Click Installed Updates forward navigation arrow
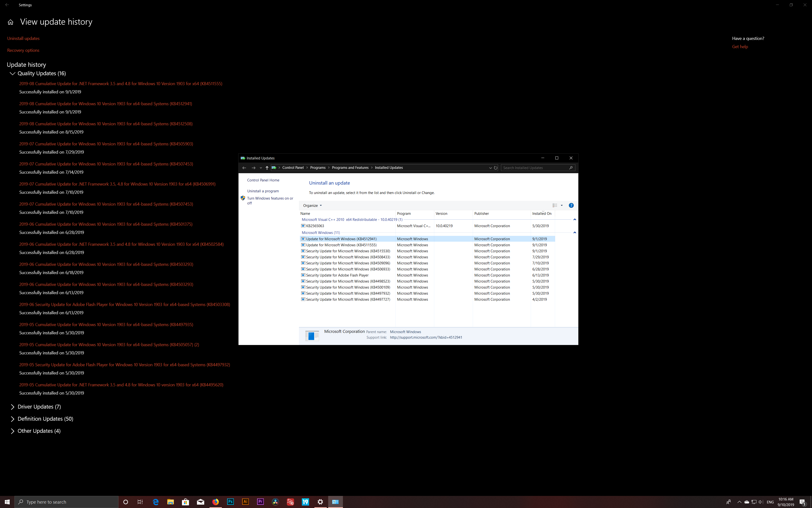The height and width of the screenshot is (508, 812). pos(254,168)
